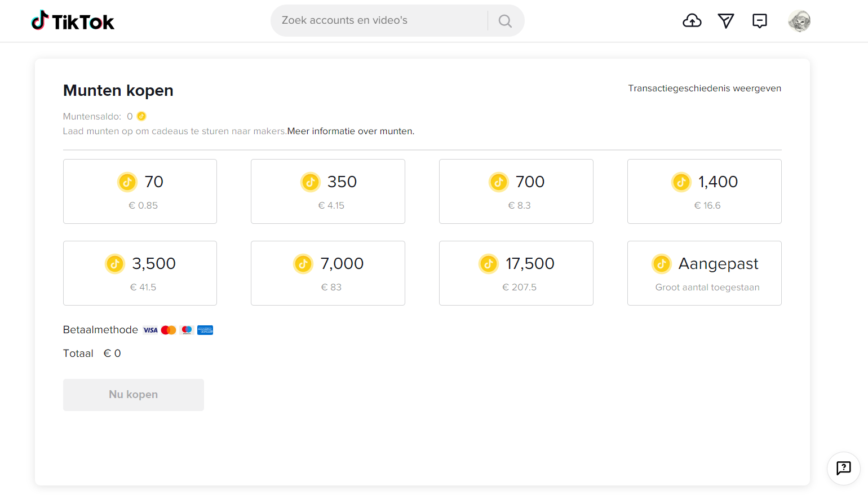Open messages via paper plane icon
The height and width of the screenshot is (499, 868).
tap(726, 21)
